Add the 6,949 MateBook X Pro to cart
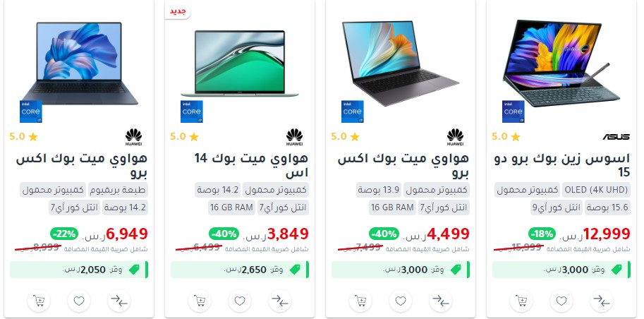The image size is (644, 319). point(39,301)
